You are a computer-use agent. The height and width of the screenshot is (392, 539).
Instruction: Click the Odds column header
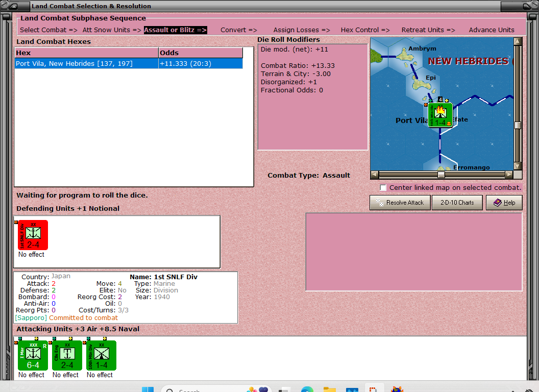[201, 53]
